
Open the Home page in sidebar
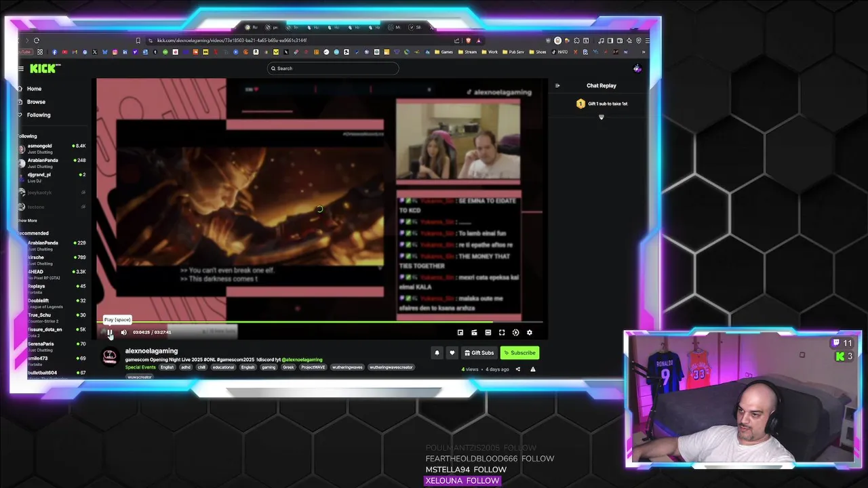pyautogui.click(x=34, y=89)
